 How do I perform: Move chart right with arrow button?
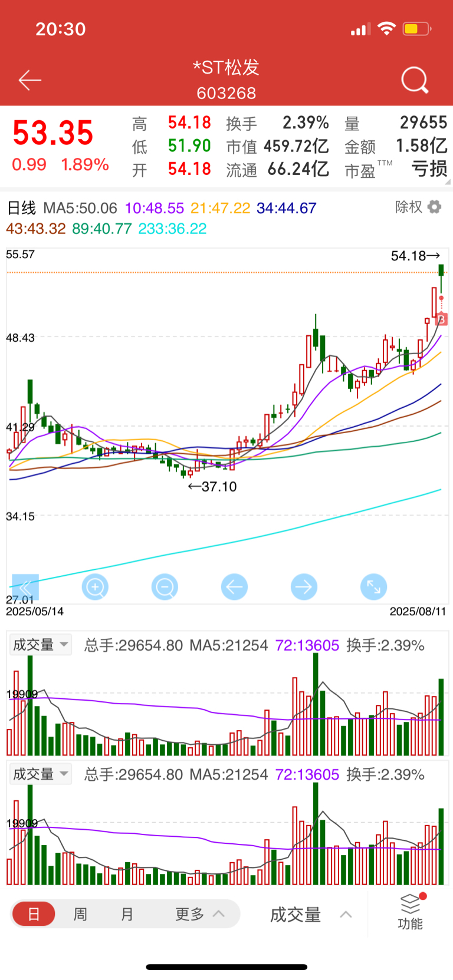pyautogui.click(x=304, y=587)
